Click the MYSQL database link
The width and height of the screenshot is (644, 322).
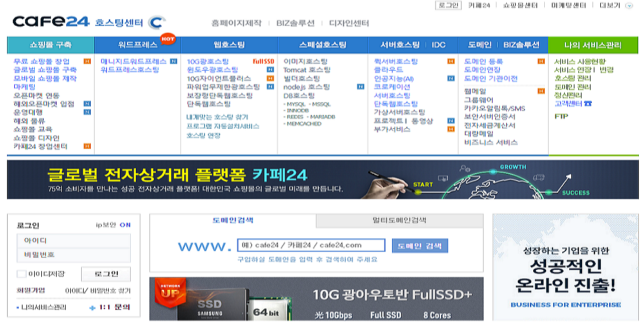click(x=296, y=104)
